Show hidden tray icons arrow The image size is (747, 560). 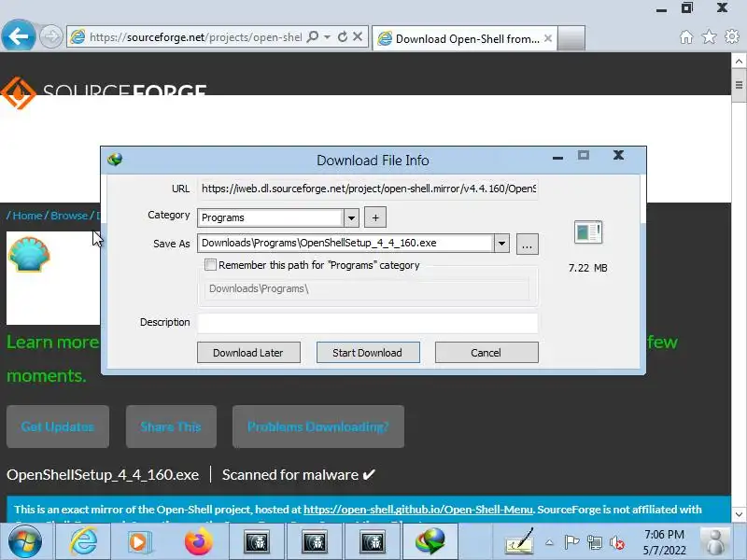[x=549, y=542]
